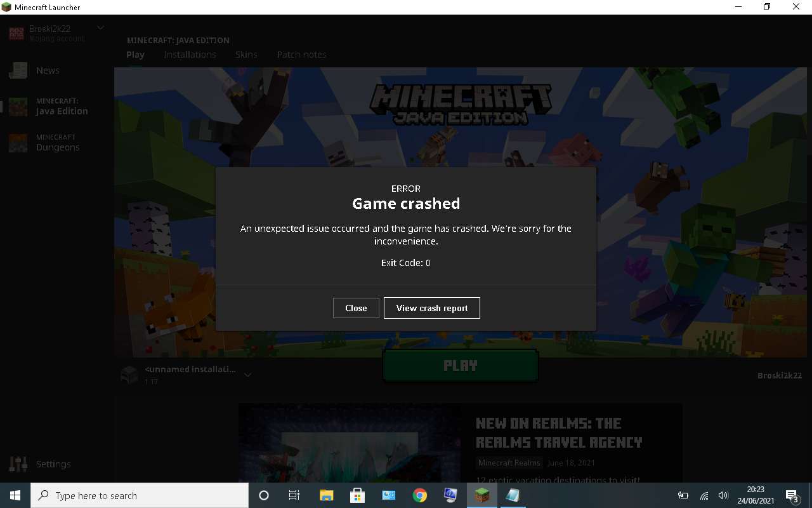The image size is (812, 508).
Task: Open the blue contact card taskbar app
Action: pyautogui.click(x=388, y=495)
